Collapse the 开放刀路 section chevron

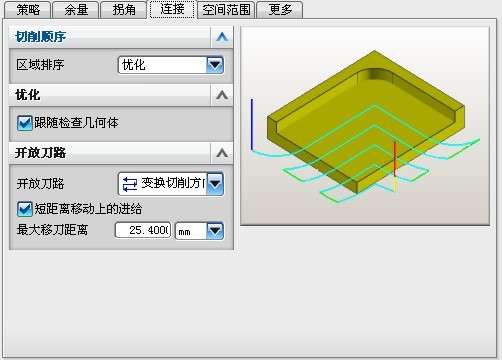click(x=222, y=153)
